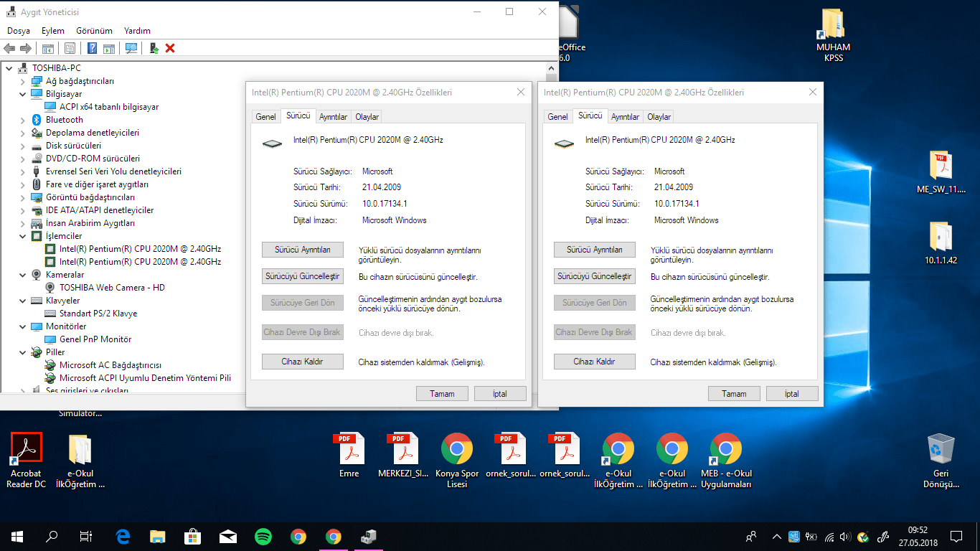Expand the Görüntü bağdaştırıcıları node
Screen dimensions: 980x551
(x=22, y=197)
